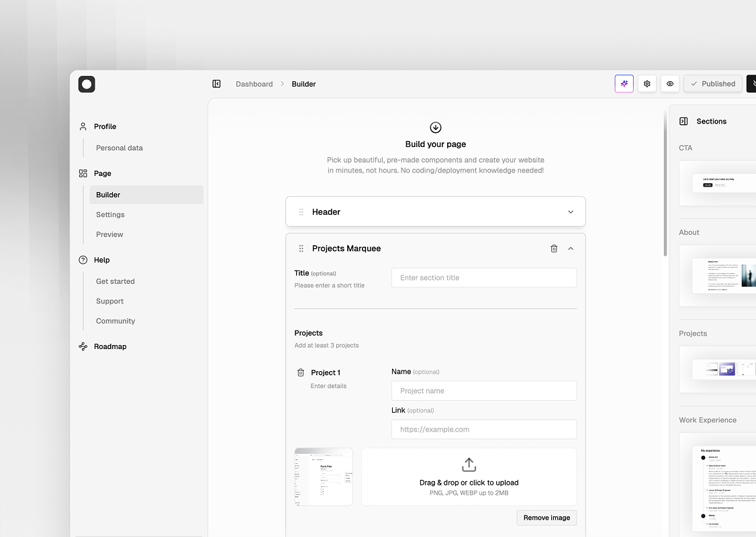
Task: Grab the Projects Marquee drag handle
Action: pyautogui.click(x=301, y=249)
